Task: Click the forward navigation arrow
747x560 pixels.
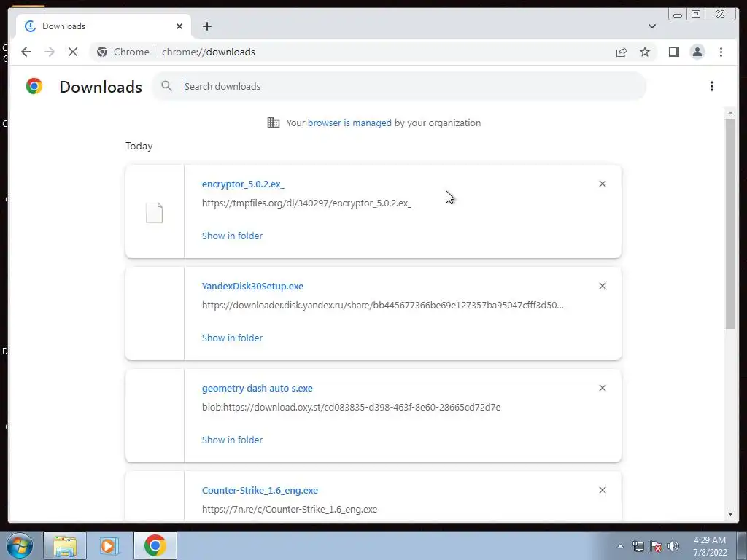Action: coord(50,52)
